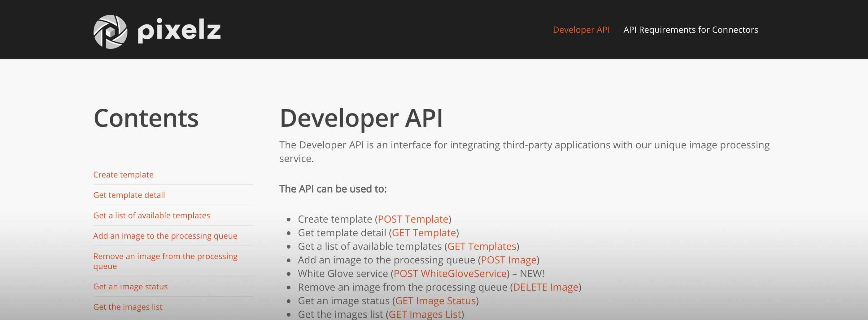Open Get template detail from Contents
The width and height of the screenshot is (868, 320).
click(129, 195)
